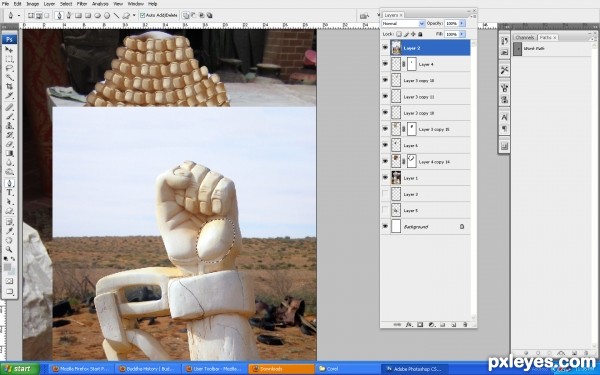Select the Hand tool
600x375 pixels.
[9, 241]
